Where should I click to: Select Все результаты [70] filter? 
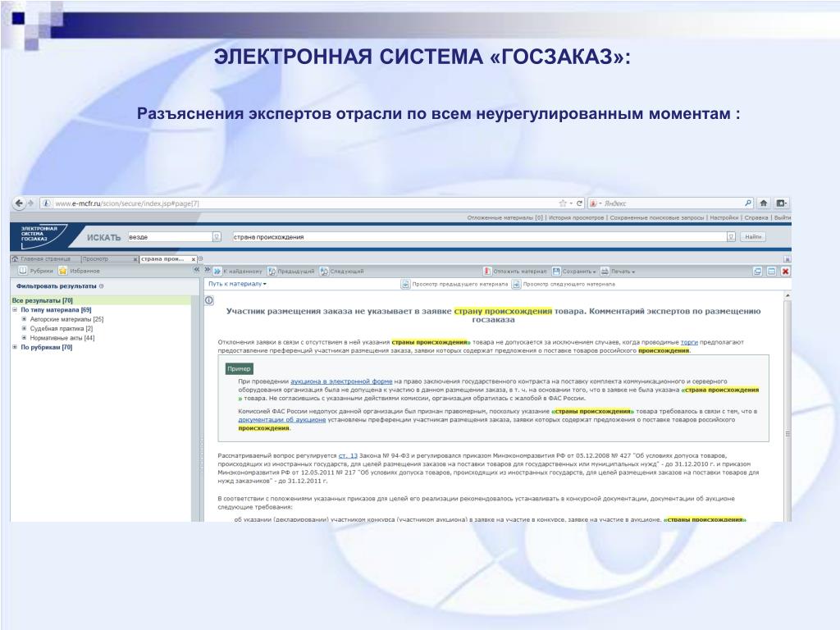[x=43, y=300]
